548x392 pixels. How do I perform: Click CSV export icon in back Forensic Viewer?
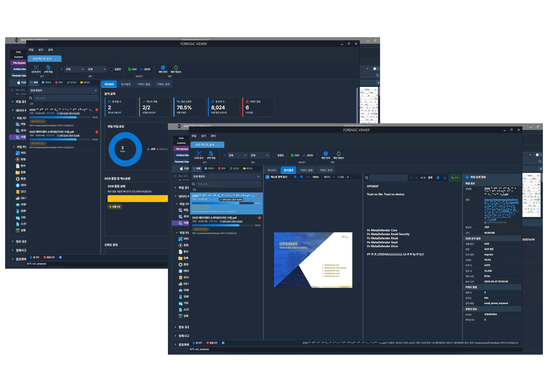(132, 69)
